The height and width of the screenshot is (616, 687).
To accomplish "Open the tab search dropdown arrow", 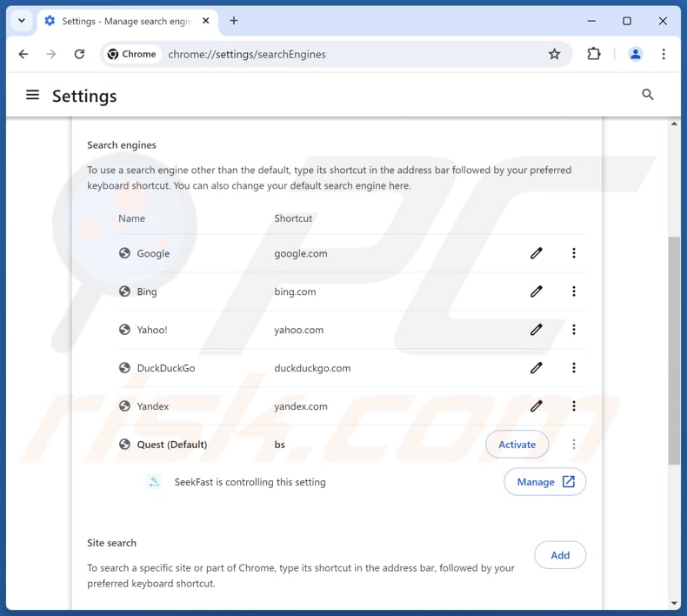I will point(22,21).
